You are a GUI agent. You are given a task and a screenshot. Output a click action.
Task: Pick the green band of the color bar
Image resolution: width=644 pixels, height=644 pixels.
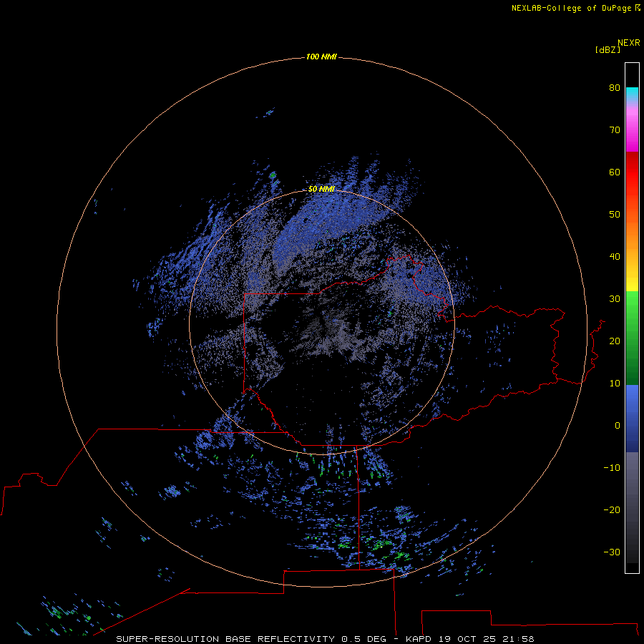(632, 338)
